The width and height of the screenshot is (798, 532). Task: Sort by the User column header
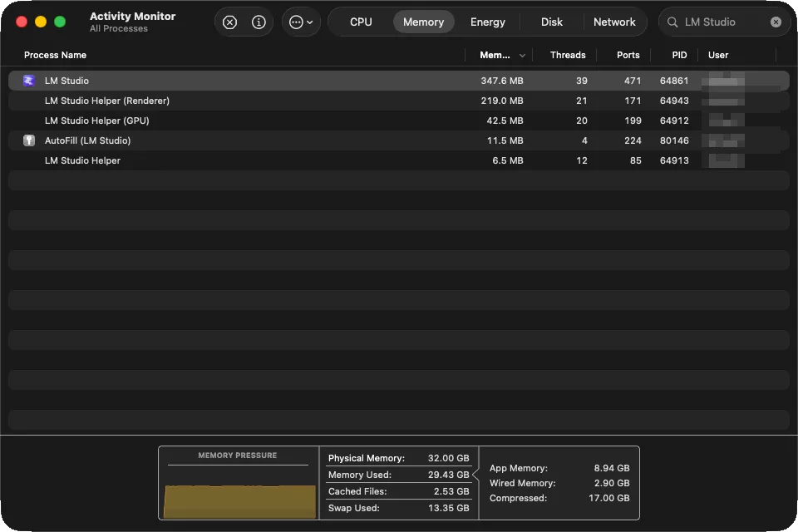(718, 55)
